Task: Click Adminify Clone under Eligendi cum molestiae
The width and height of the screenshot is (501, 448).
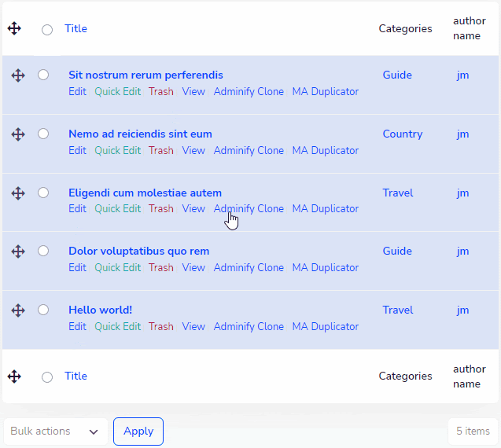Action: pos(249,209)
